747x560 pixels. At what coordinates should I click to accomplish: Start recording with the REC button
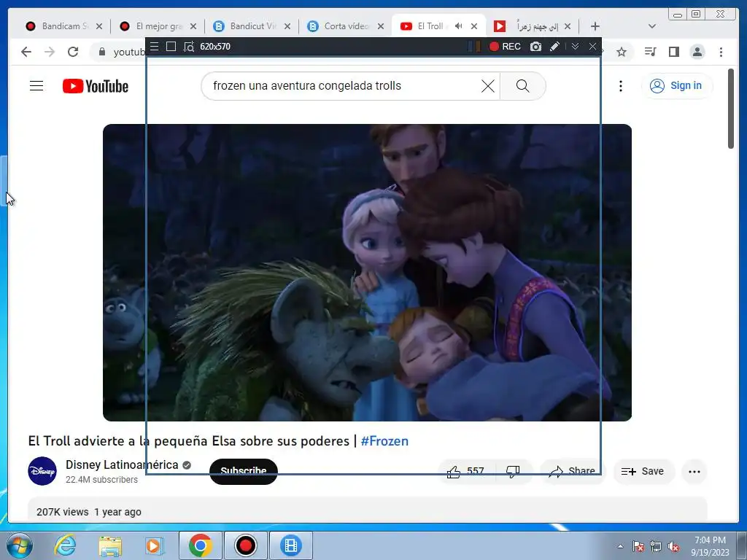(505, 46)
